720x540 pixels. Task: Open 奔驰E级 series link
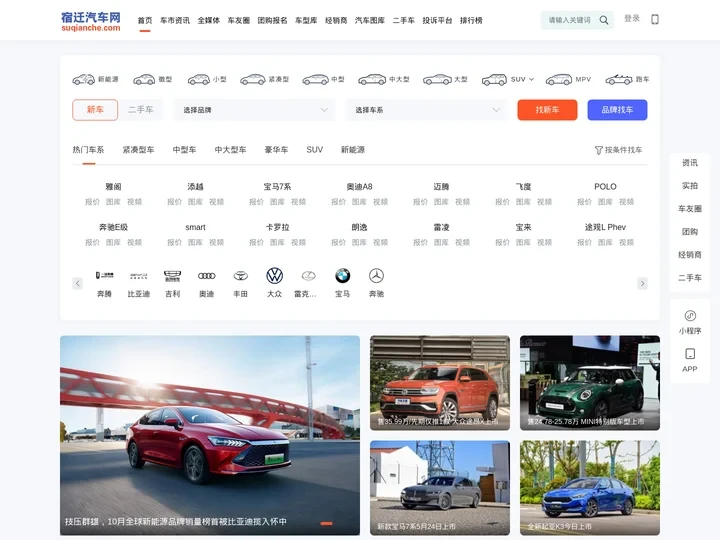[113, 227]
